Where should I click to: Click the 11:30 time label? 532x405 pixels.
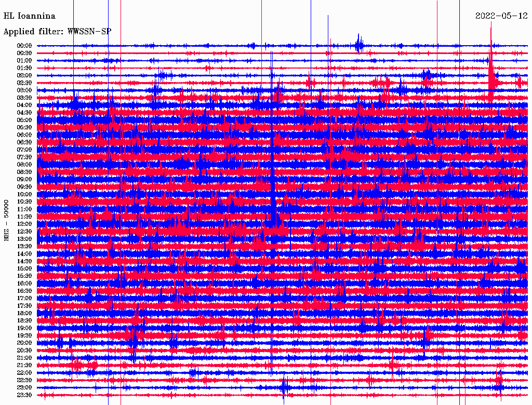(x=24, y=217)
